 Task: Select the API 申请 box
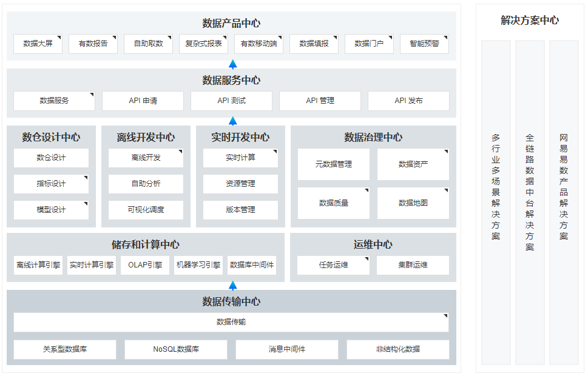143,101
